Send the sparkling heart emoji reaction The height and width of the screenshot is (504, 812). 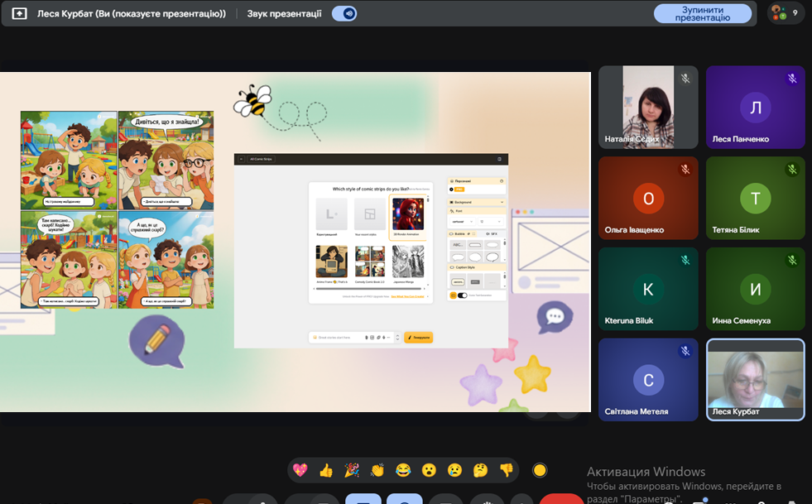[300, 470]
